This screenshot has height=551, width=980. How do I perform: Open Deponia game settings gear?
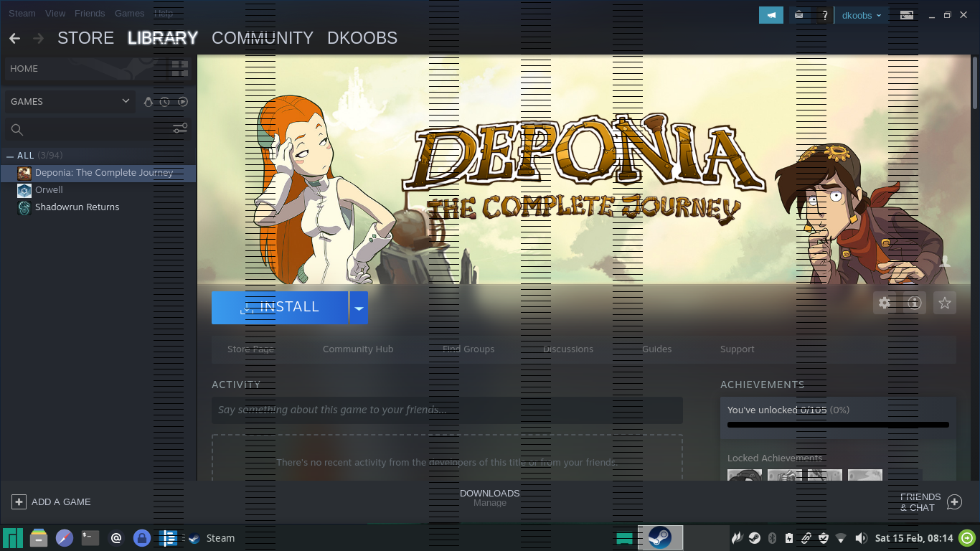pos(885,303)
